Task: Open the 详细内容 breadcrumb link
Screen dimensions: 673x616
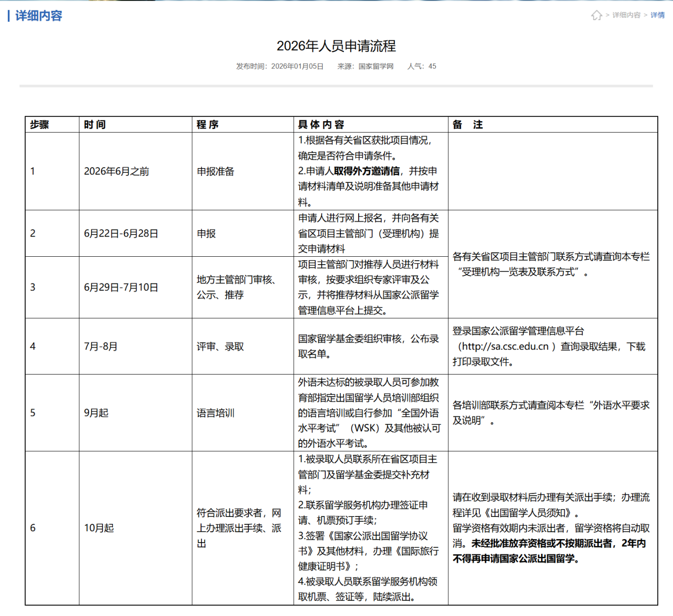Action: 626,15
